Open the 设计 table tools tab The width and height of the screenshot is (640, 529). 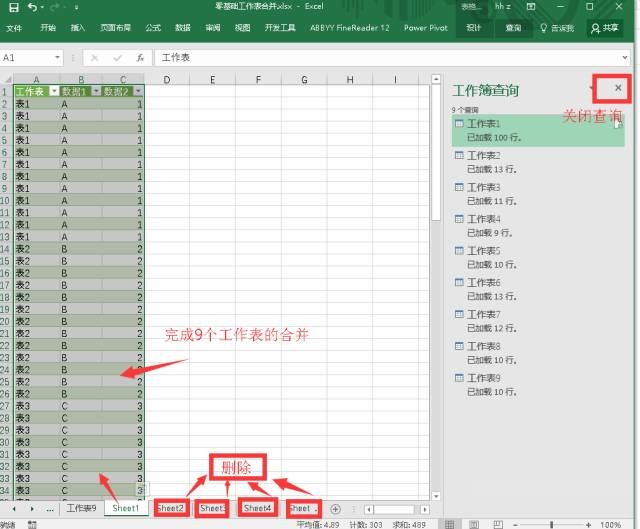click(473, 28)
